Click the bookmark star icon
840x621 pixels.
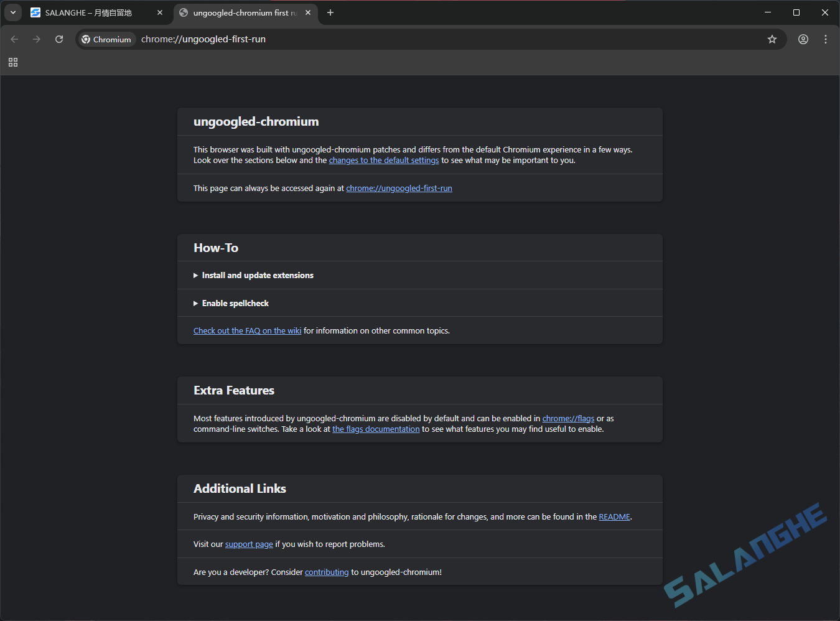point(772,39)
